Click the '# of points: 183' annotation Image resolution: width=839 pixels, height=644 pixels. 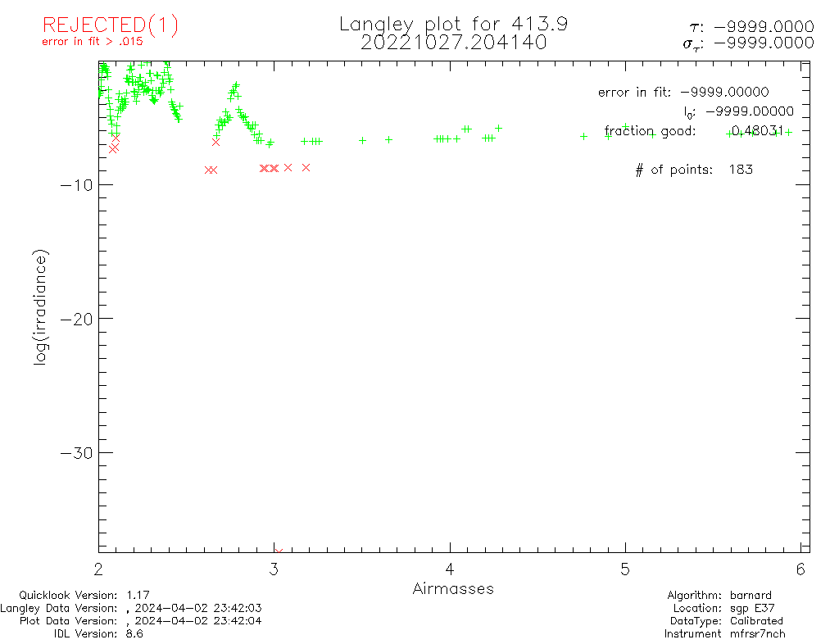[x=693, y=170]
